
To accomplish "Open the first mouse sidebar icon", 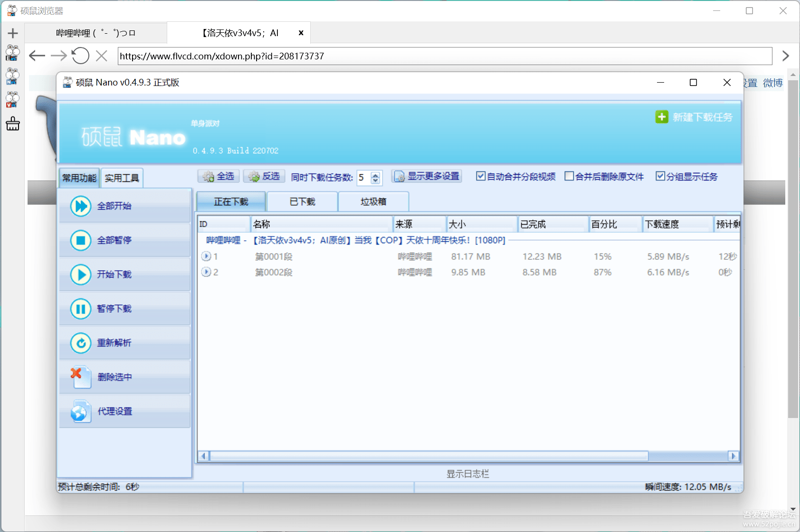I will pos(12,53).
